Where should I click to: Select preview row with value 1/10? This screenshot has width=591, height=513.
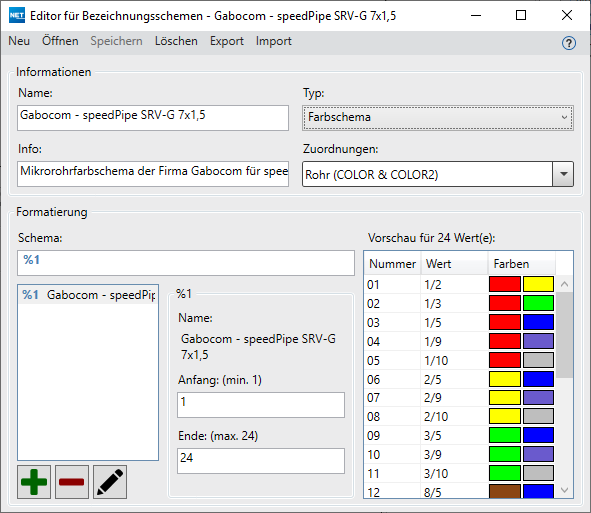coord(460,360)
